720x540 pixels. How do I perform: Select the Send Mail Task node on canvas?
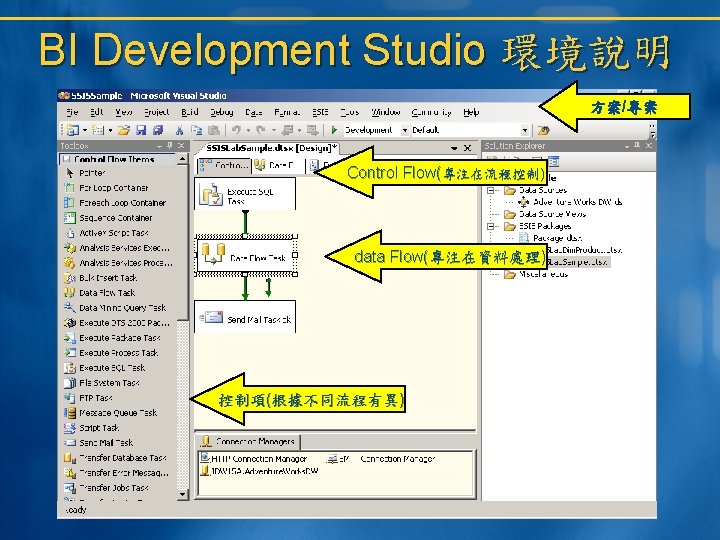(245, 317)
